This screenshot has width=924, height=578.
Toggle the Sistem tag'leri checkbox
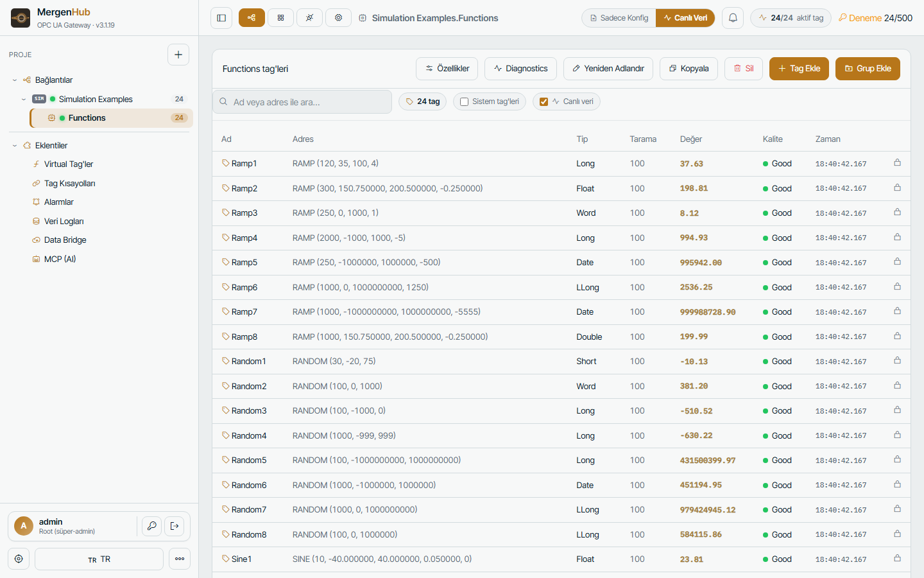click(x=464, y=101)
